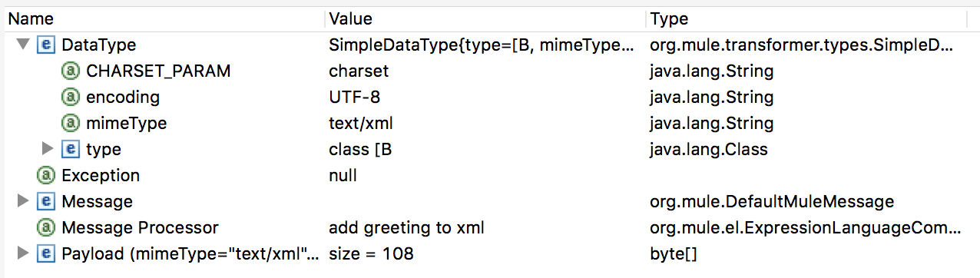980x278 pixels.
Task: Collapse the DataType tree node
Action: [22, 45]
